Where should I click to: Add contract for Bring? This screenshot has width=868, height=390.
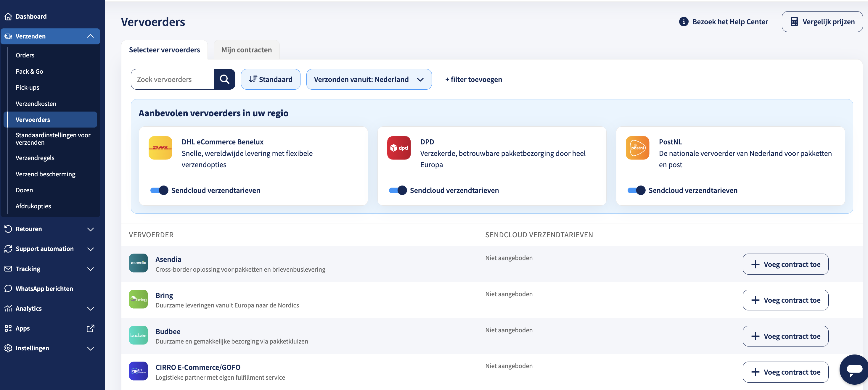tap(785, 300)
